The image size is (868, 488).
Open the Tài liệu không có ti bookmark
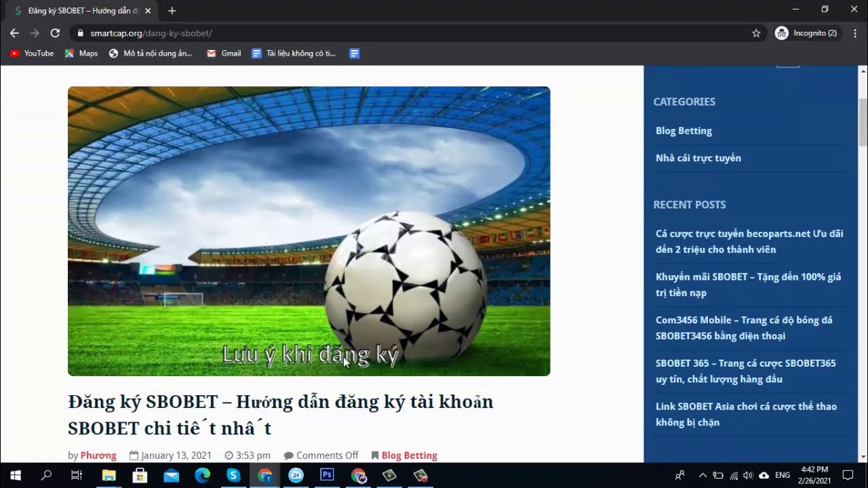[294, 53]
